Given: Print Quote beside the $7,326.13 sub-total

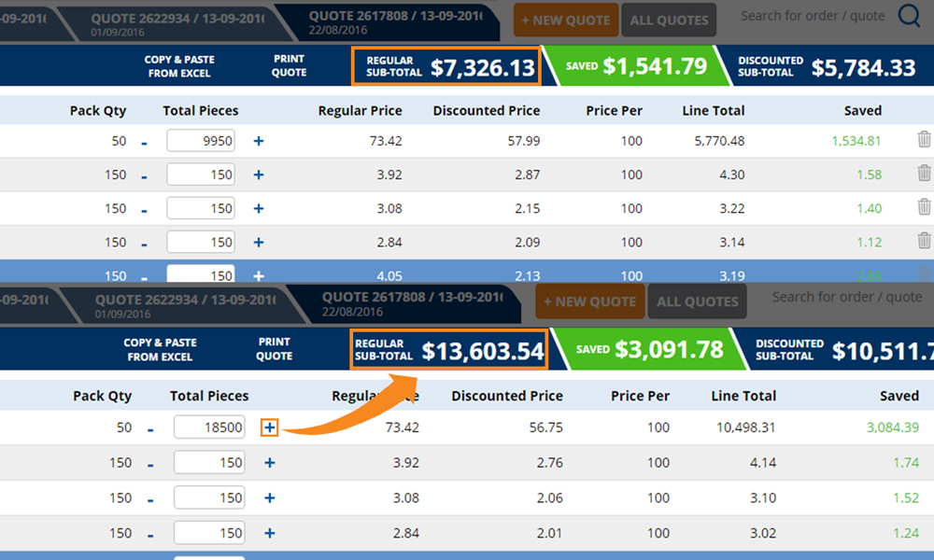Looking at the screenshot, I should pos(289,66).
